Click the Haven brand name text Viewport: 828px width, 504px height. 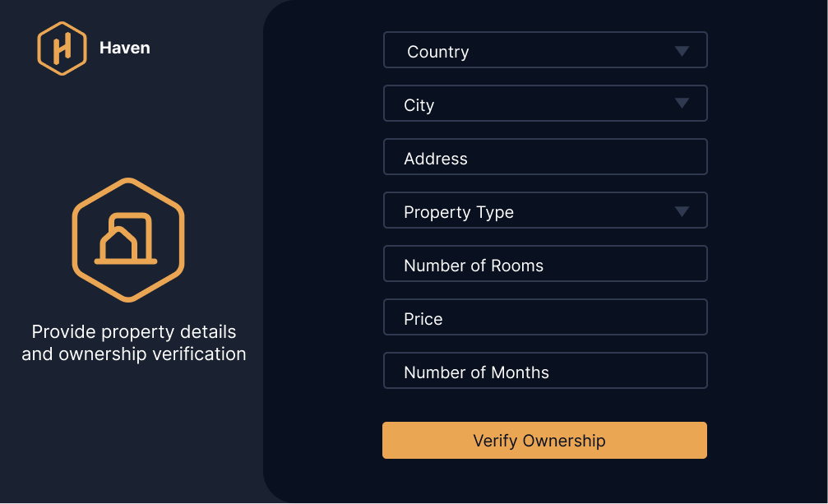pyautogui.click(x=125, y=49)
